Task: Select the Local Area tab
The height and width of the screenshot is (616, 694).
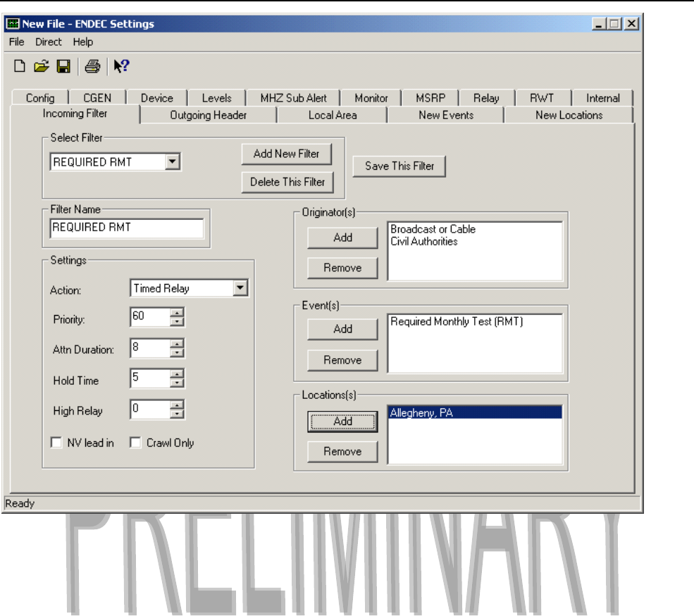Action: pyautogui.click(x=333, y=115)
